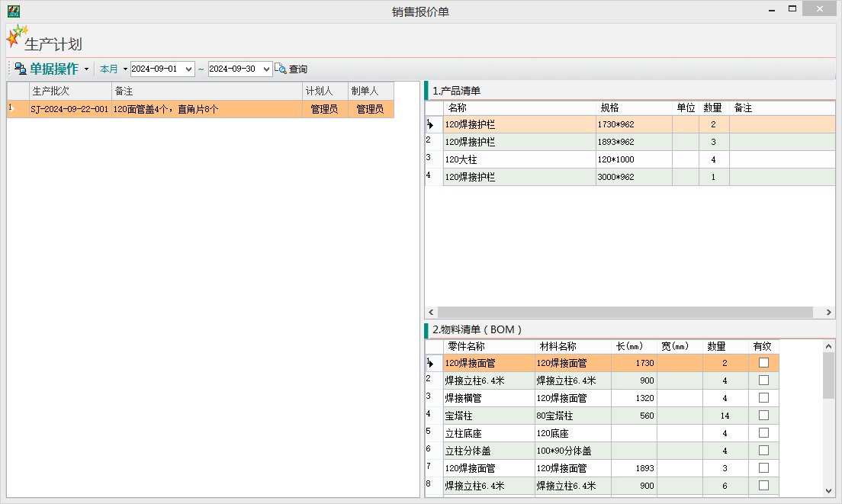The image size is (842, 504).
Task: Click the 计划人 column header
Action: pyautogui.click(x=325, y=91)
